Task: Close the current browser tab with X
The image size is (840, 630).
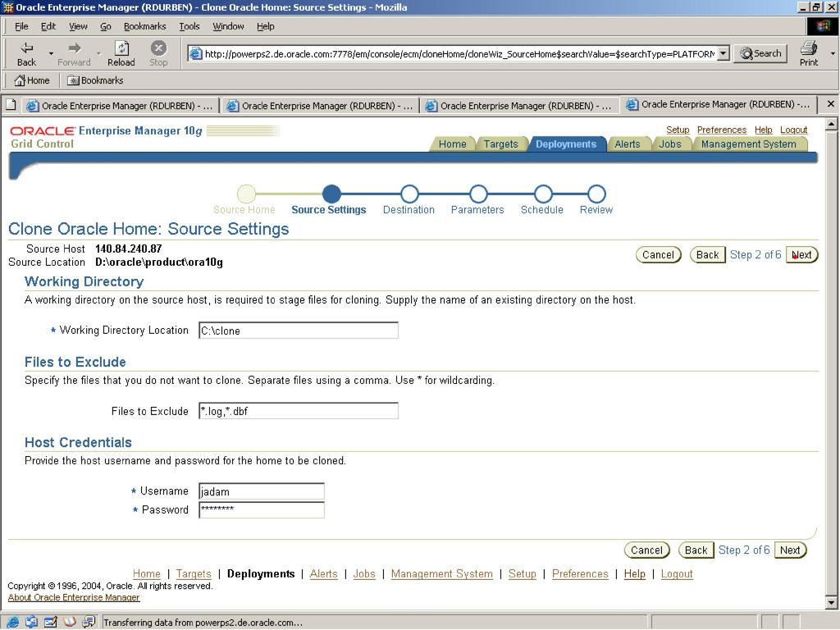Action: (x=830, y=104)
